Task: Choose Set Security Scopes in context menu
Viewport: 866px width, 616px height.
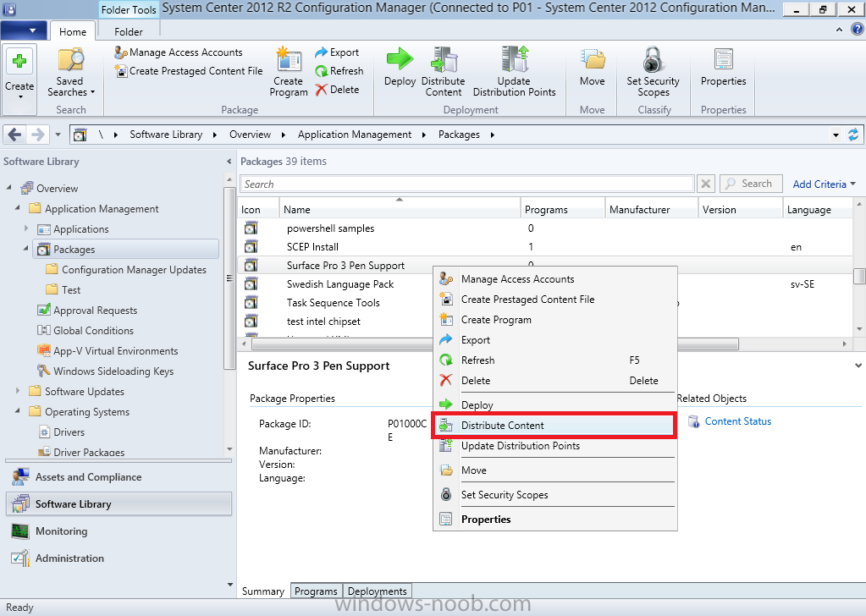Action: coord(554,494)
